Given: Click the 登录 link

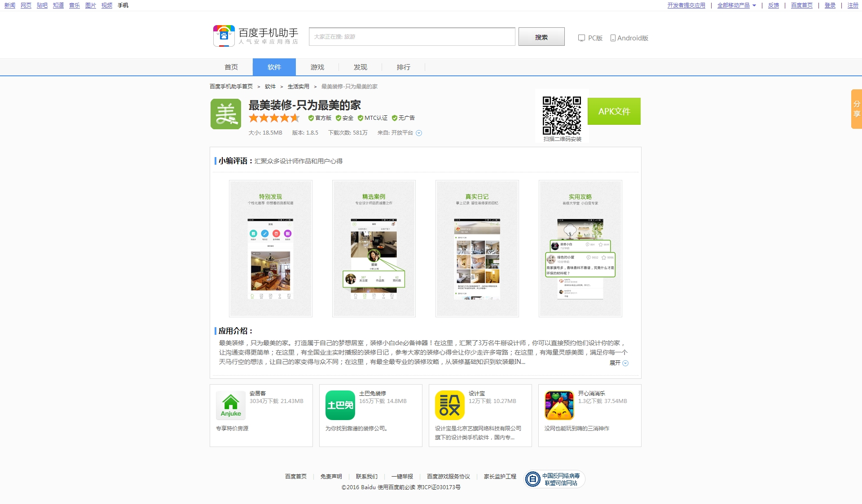Looking at the screenshot, I should point(830,5).
